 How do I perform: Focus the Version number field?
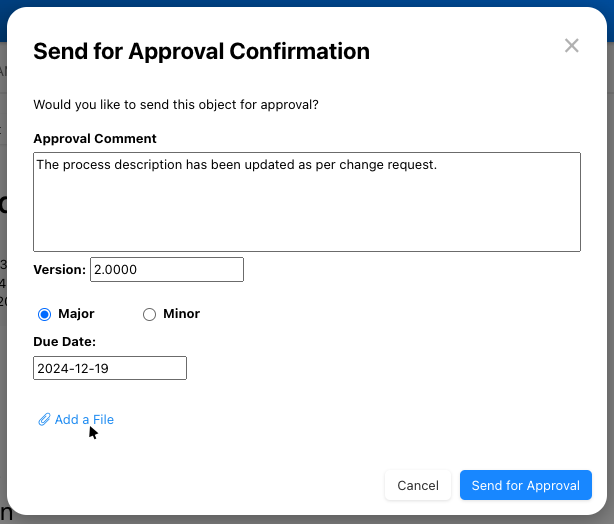click(167, 270)
